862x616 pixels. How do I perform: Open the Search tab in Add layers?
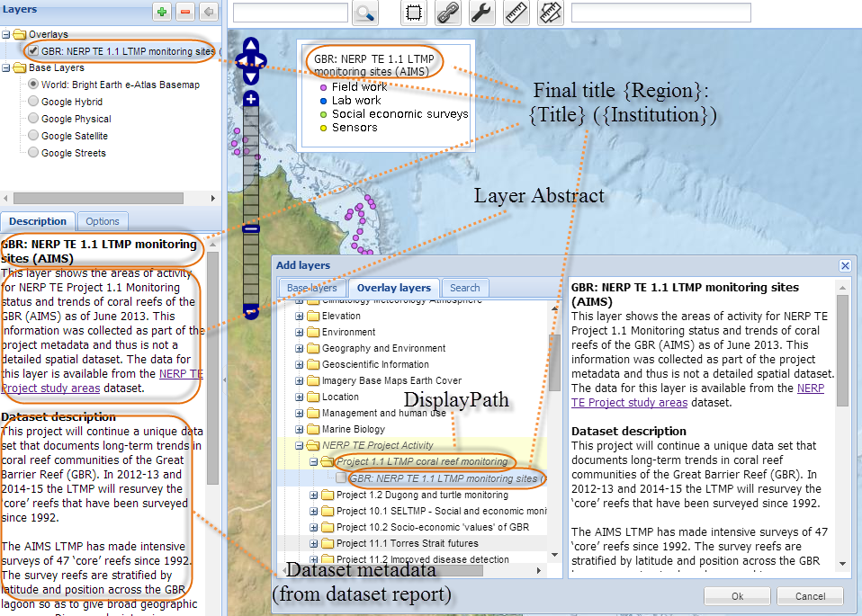pyautogui.click(x=464, y=288)
